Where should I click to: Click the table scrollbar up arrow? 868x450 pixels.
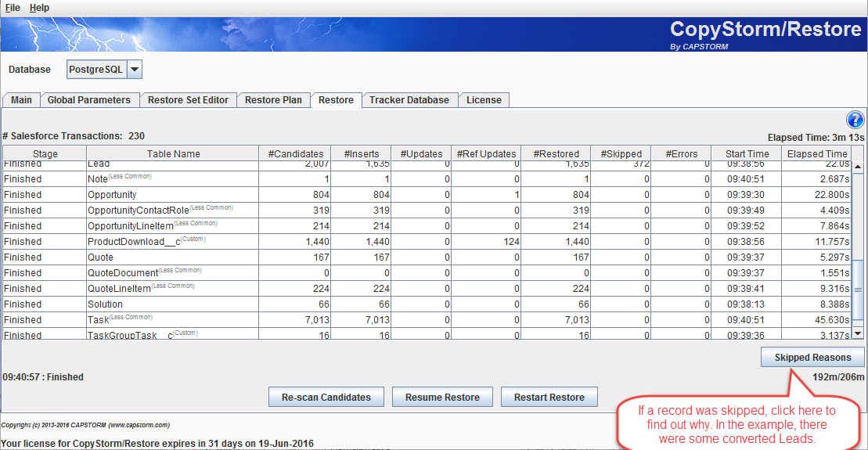click(x=858, y=167)
